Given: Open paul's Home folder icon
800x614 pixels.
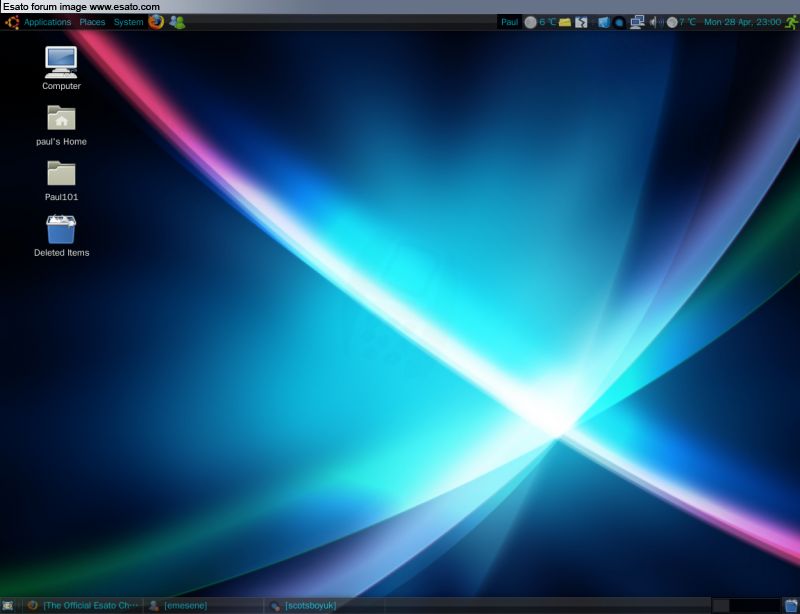Looking at the screenshot, I should 61,118.
